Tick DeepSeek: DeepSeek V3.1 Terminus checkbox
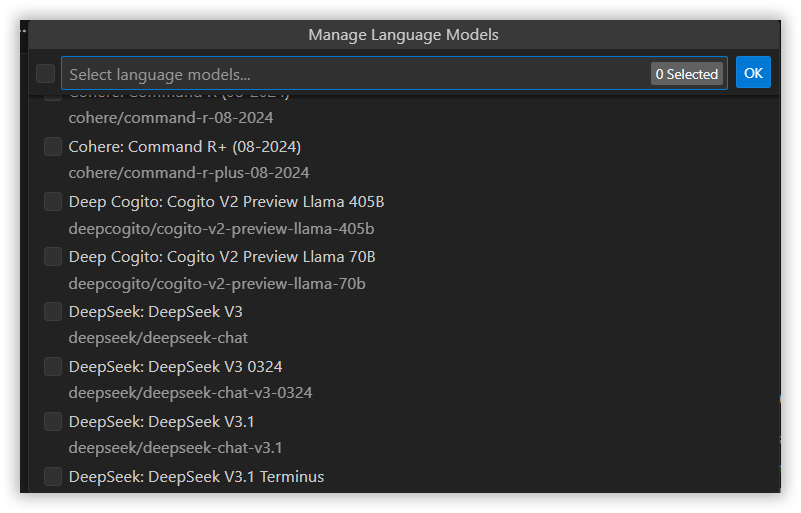The width and height of the screenshot is (801, 513). click(53, 477)
